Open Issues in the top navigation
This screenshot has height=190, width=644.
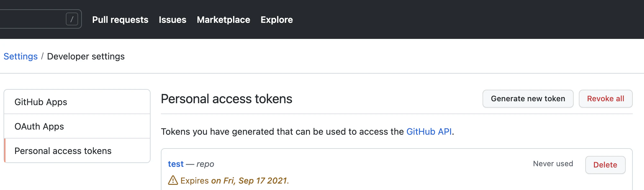[172, 20]
